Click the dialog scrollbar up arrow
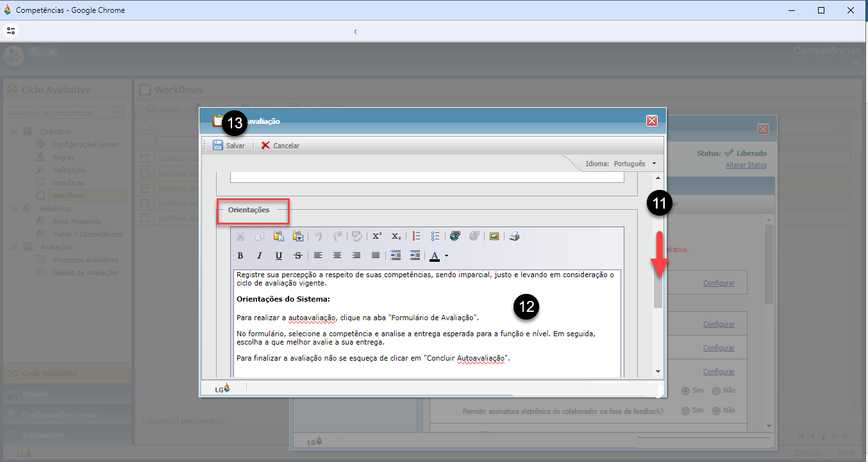This screenshot has height=462, width=868. 658,176
